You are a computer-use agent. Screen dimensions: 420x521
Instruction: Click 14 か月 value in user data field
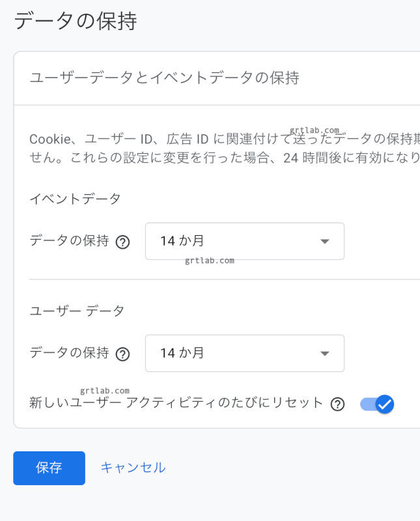[x=182, y=353]
